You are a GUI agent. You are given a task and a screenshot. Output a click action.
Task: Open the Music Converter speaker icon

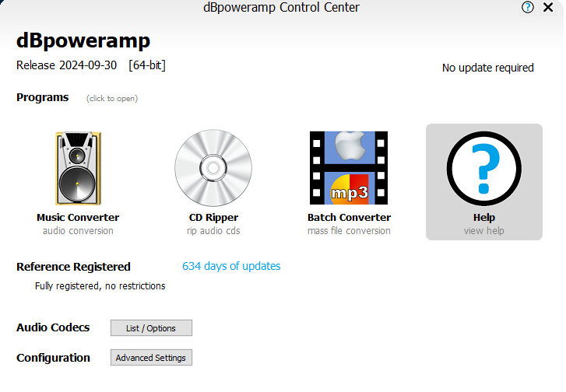pyautogui.click(x=78, y=167)
